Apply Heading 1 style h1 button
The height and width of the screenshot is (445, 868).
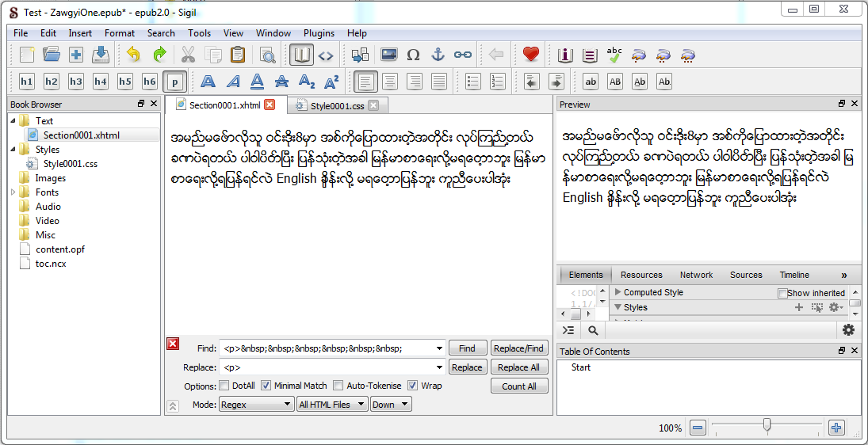27,82
